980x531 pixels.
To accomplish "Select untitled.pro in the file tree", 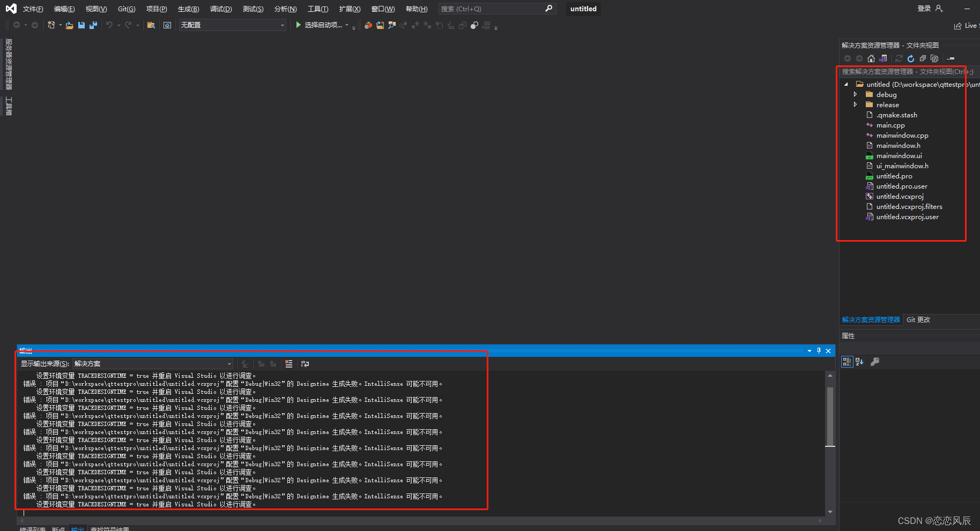I will [894, 176].
